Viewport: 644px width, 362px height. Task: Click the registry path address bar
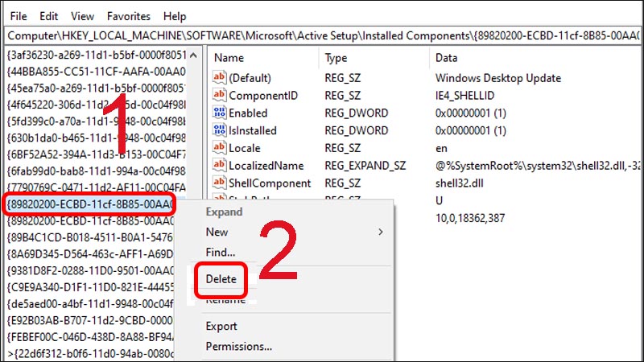pos(323,35)
